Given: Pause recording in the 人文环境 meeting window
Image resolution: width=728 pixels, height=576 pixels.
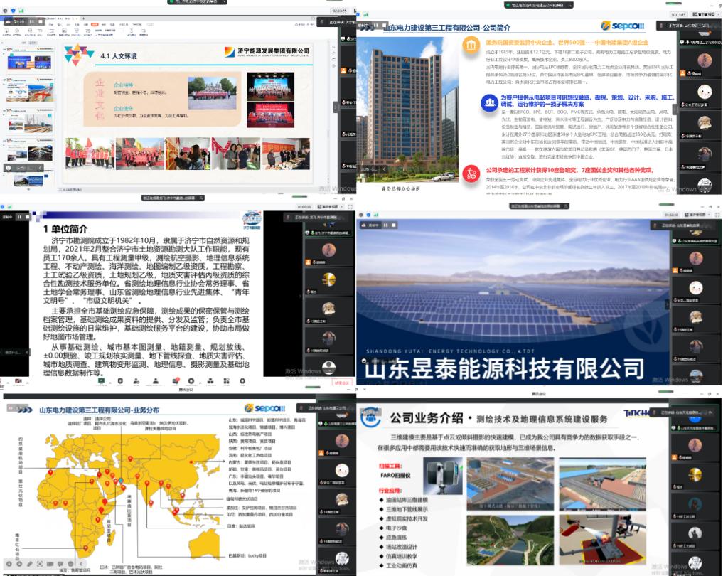Looking at the screenshot, I should pyautogui.click(x=31, y=22).
